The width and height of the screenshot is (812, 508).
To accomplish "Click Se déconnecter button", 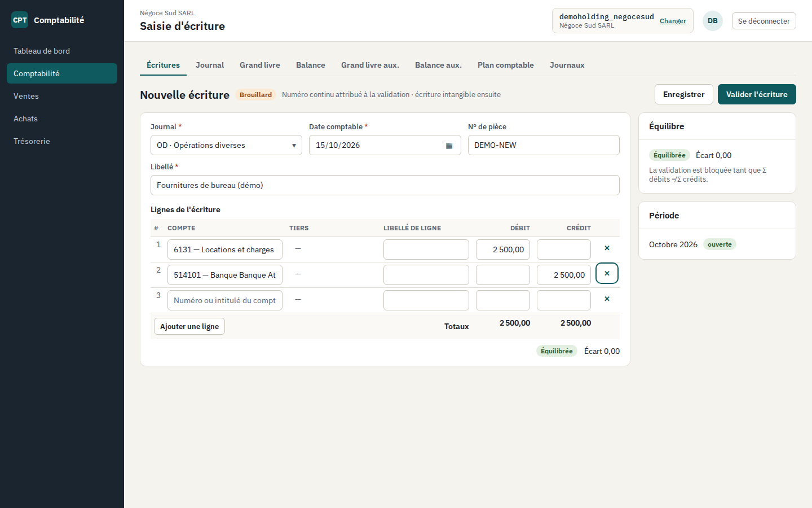I will tap(764, 21).
